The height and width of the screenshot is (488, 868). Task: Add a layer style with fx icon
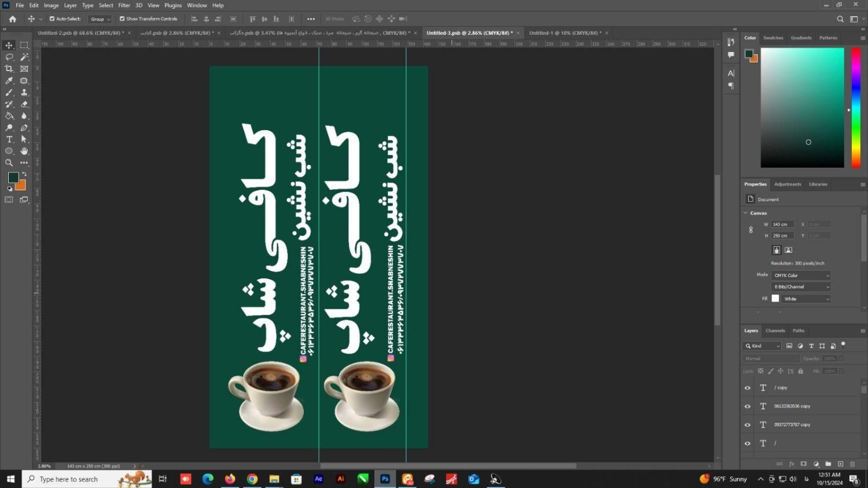point(792,464)
